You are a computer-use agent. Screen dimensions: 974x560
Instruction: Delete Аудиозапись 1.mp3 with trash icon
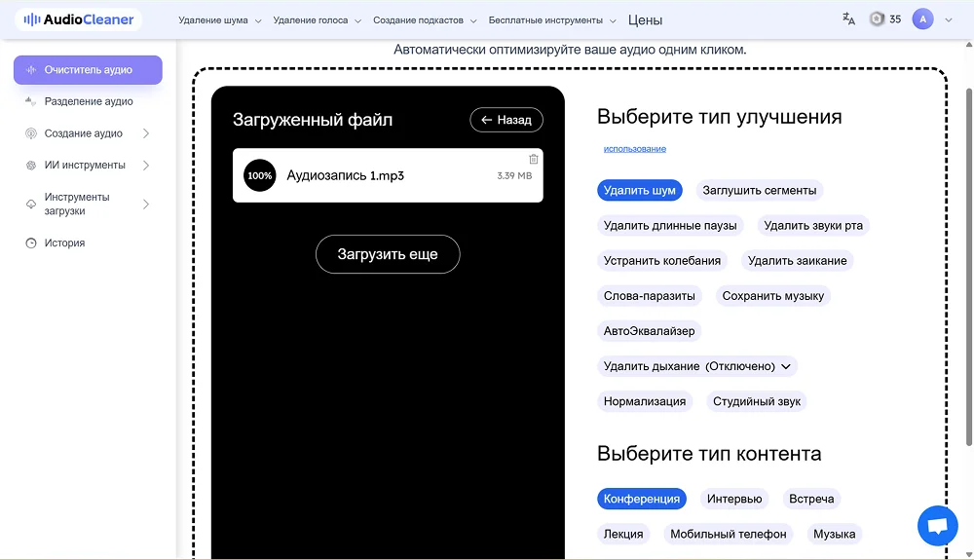[x=533, y=160]
